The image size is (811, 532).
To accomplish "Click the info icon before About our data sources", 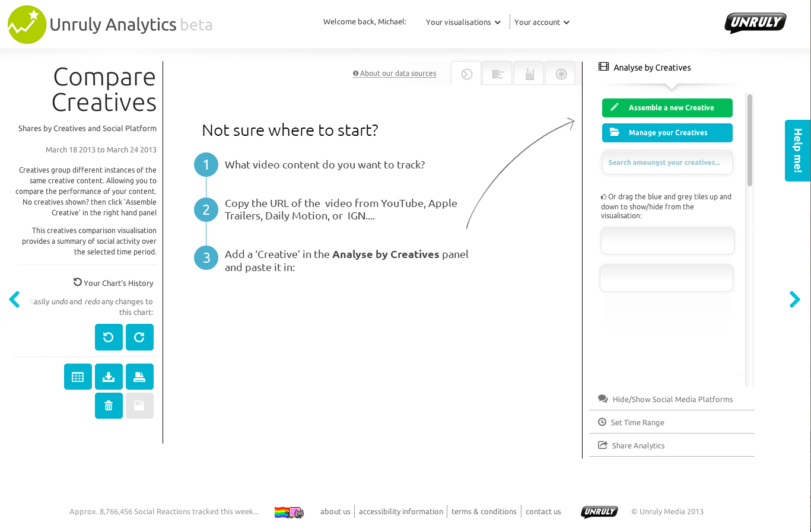I will [355, 74].
